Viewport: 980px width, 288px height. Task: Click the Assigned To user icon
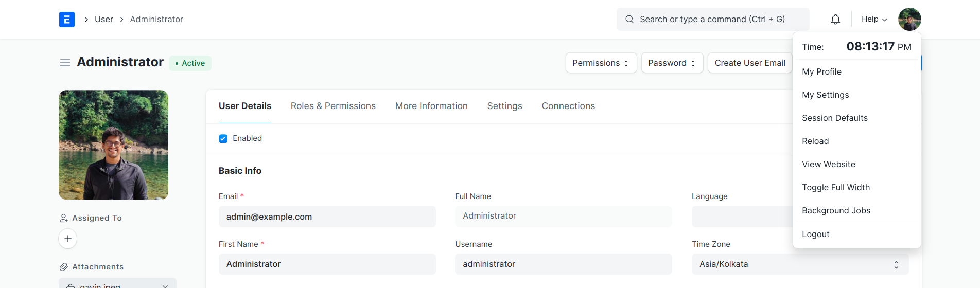click(64, 218)
